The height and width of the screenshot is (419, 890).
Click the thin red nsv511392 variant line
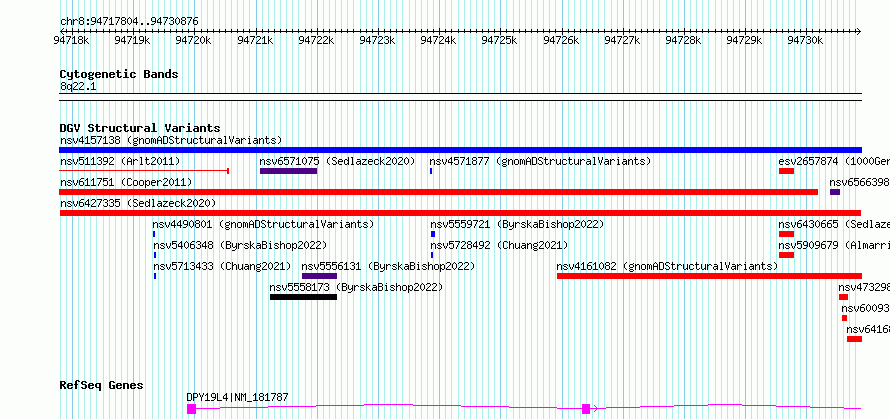(144, 170)
